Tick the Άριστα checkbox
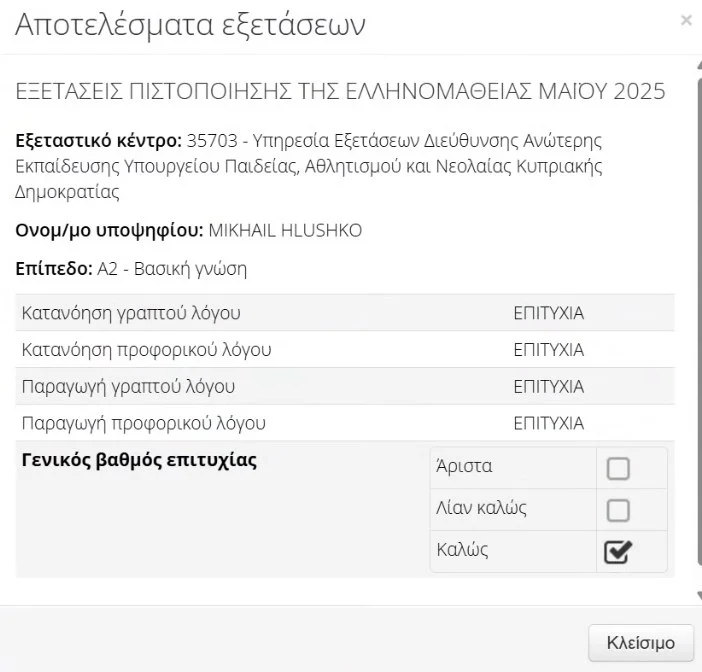The width and height of the screenshot is (702, 672). (x=618, y=468)
